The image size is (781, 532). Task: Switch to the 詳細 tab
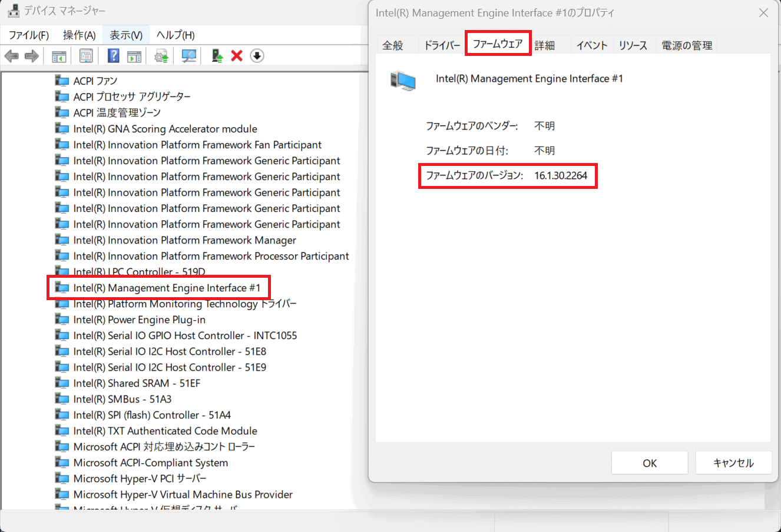(545, 45)
